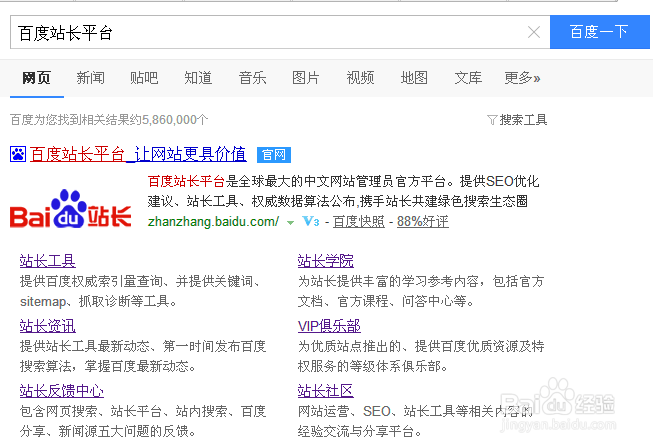The height and width of the screenshot is (448, 653).
Task: Switch to the 新闻 tab
Action: [90, 78]
